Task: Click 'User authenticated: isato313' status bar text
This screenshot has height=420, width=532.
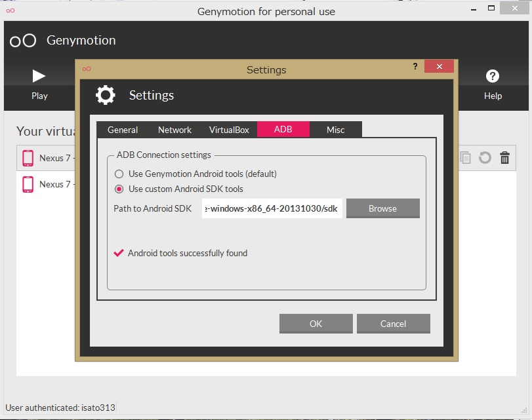Action: [60, 408]
